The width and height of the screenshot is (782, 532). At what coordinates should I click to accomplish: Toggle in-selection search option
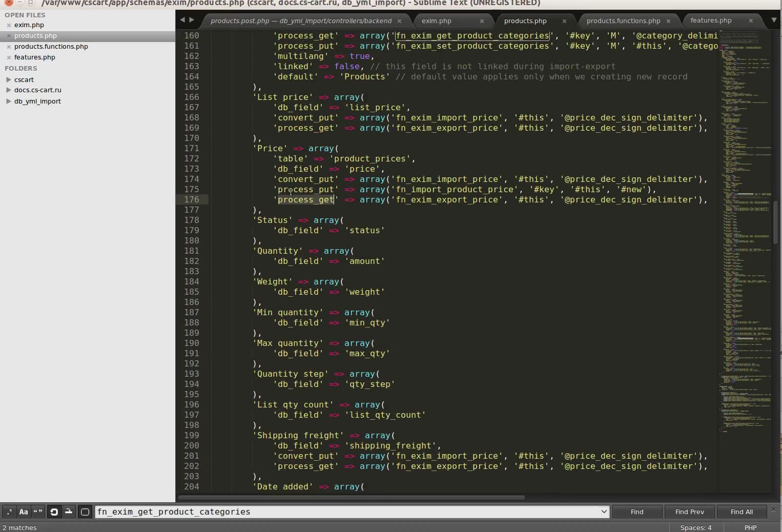(68, 511)
